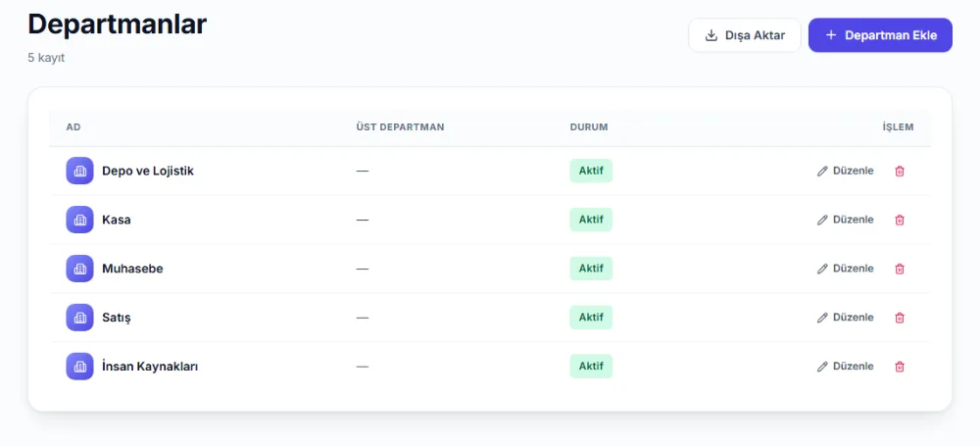
Task: Delete Depo ve Lojistik with trash icon
Action: coord(900,171)
